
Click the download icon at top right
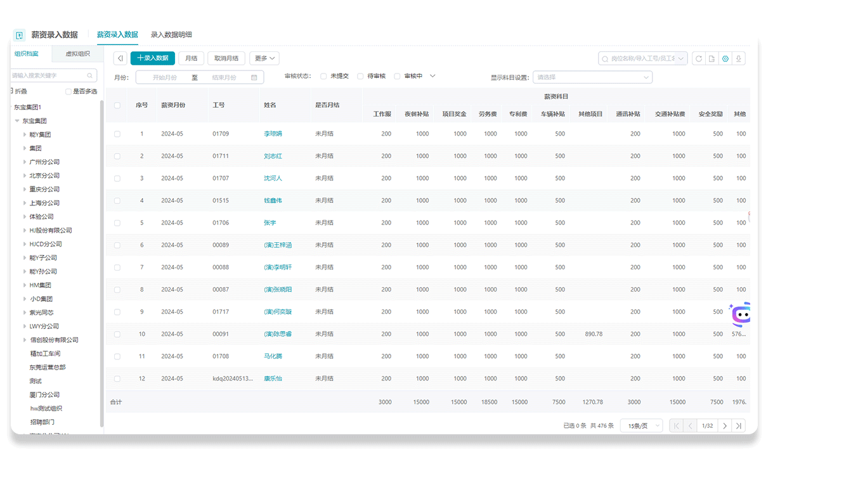(x=739, y=58)
